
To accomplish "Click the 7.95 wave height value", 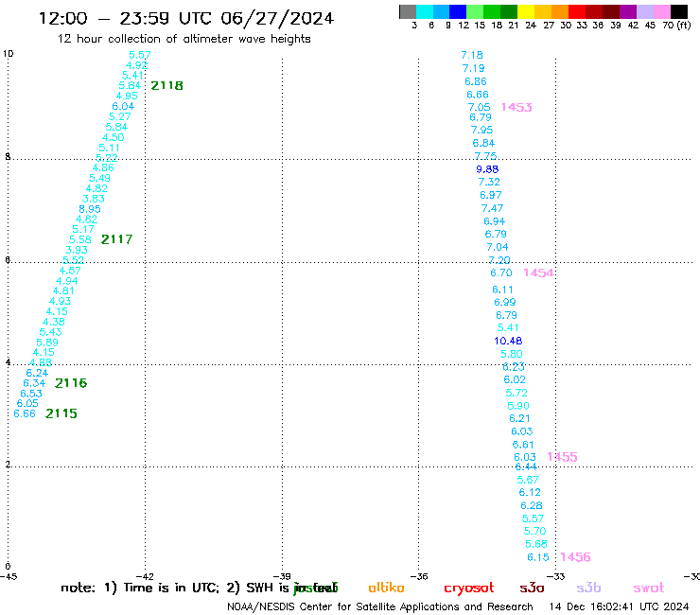I will tap(481, 130).
